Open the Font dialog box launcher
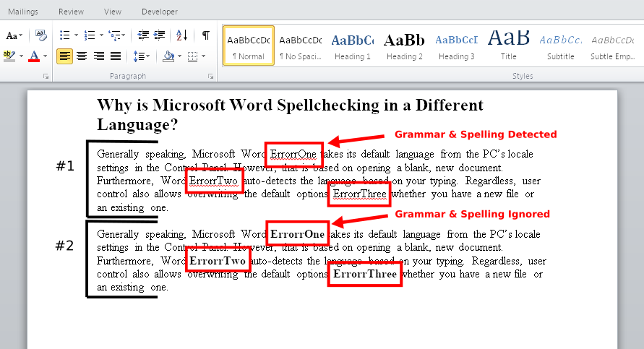The height and width of the screenshot is (349, 644). pyautogui.click(x=46, y=77)
